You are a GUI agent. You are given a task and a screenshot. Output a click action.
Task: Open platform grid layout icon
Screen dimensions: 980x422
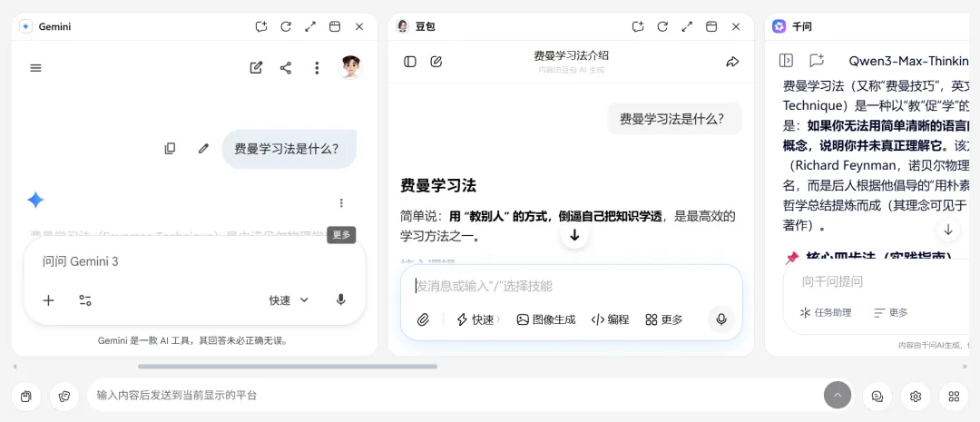[x=954, y=397]
